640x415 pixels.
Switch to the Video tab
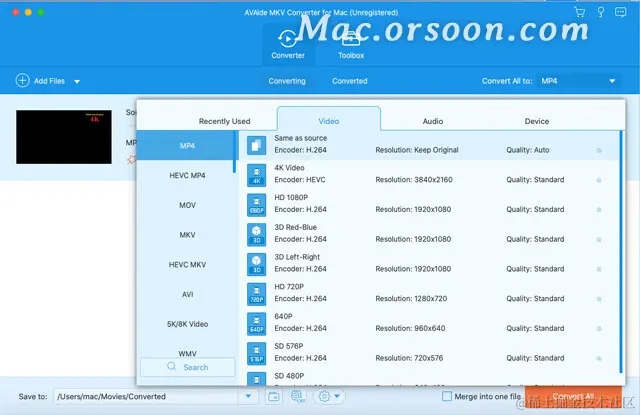(x=329, y=121)
